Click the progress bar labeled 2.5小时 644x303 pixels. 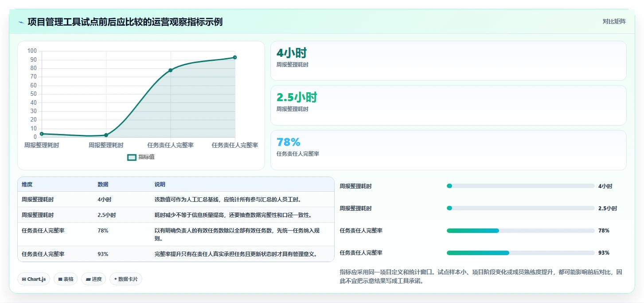tap(520, 209)
